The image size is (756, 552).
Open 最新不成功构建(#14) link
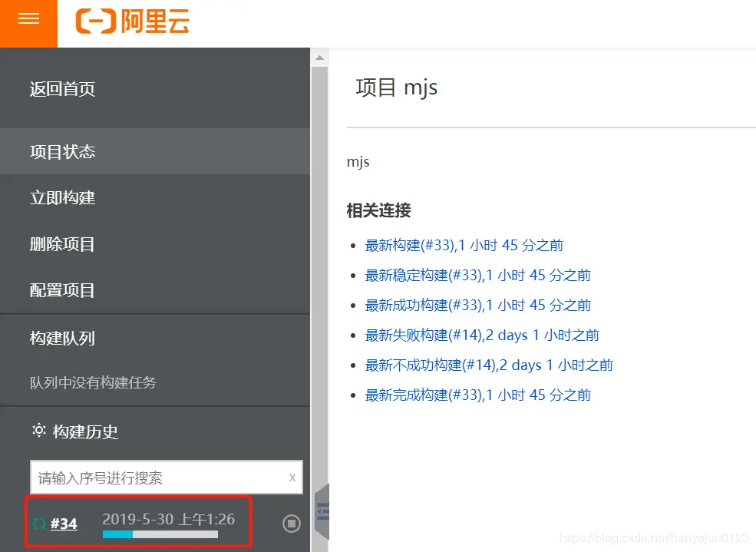[489, 365]
